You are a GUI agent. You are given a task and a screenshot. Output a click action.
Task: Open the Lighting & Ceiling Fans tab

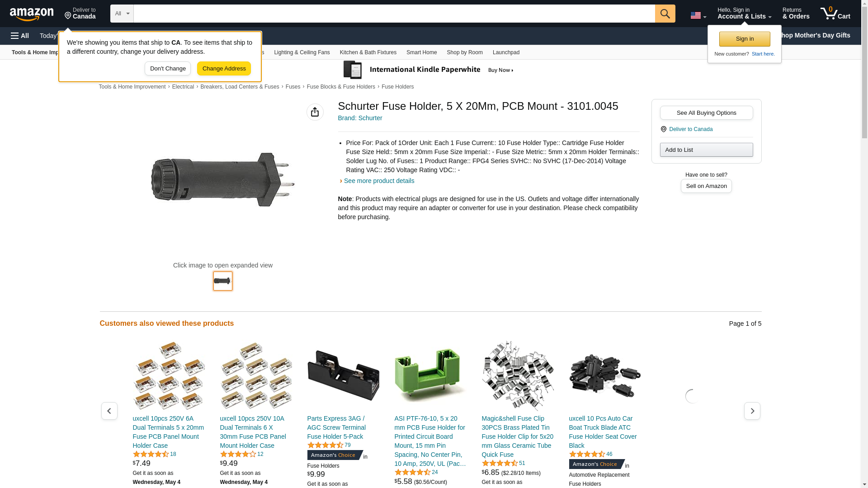click(302, 52)
